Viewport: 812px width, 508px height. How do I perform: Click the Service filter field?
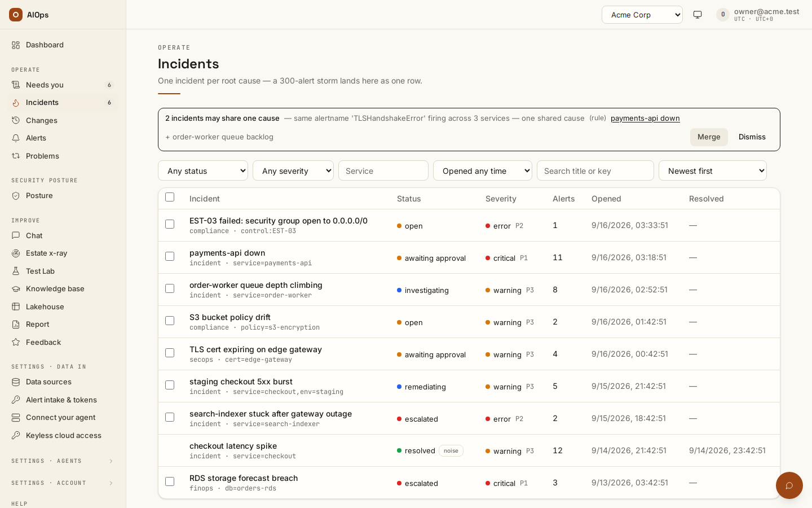pos(383,170)
